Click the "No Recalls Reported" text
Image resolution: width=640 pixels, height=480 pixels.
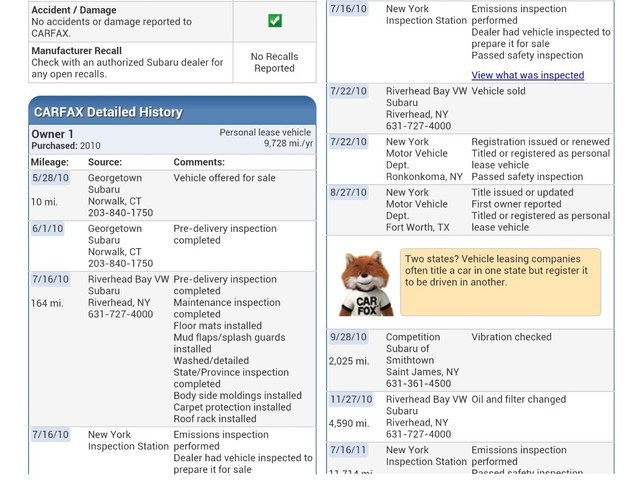point(274,62)
